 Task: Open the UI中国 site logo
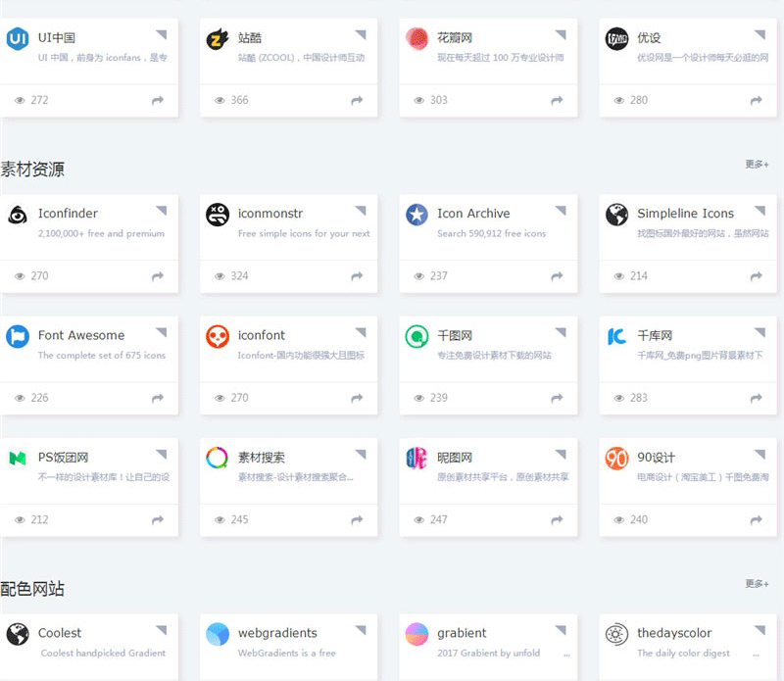[x=18, y=39]
